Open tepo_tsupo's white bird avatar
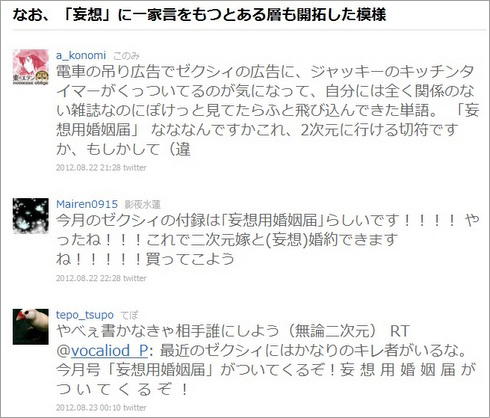The image size is (490, 418). tap(31, 327)
